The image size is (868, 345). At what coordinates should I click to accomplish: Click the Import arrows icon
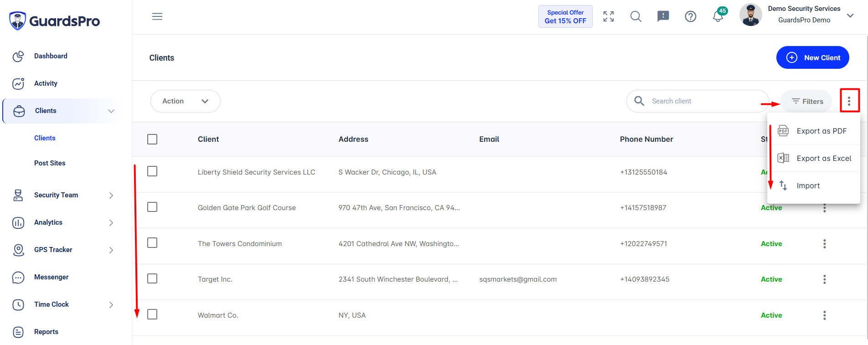coord(783,185)
